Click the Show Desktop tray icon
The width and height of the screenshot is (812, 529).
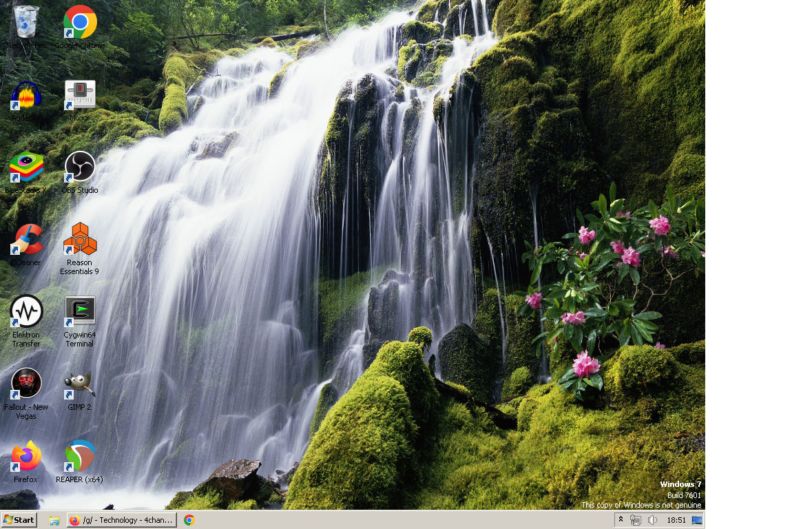tap(697, 520)
